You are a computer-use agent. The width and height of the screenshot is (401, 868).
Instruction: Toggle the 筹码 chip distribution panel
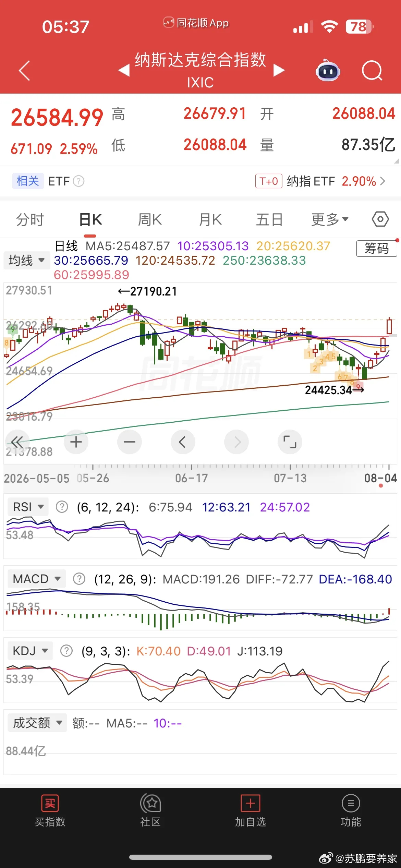[x=377, y=248]
